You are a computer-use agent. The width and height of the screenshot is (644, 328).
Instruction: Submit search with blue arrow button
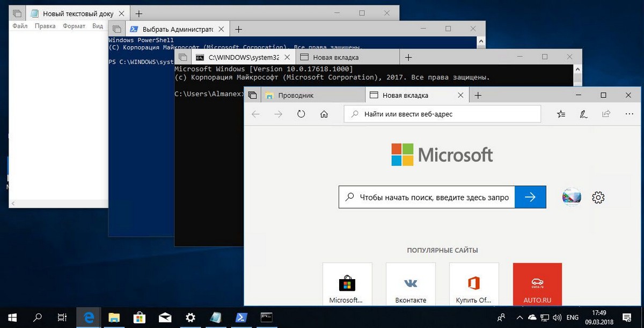(x=530, y=197)
